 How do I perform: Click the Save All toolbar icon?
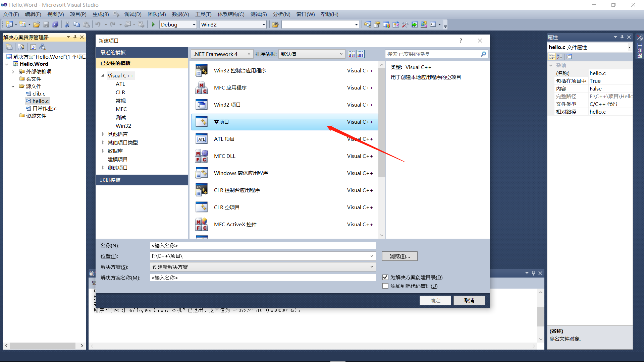(55, 24)
